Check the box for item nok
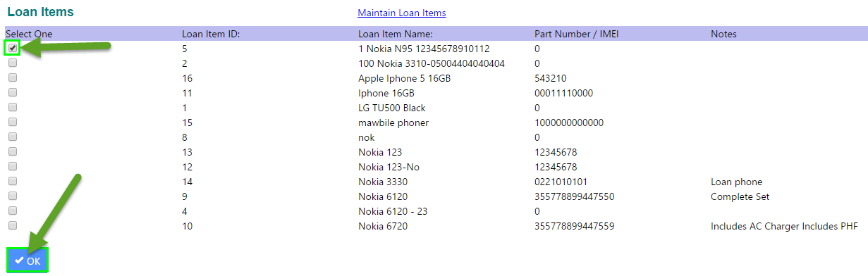868x276 pixels. [13, 137]
